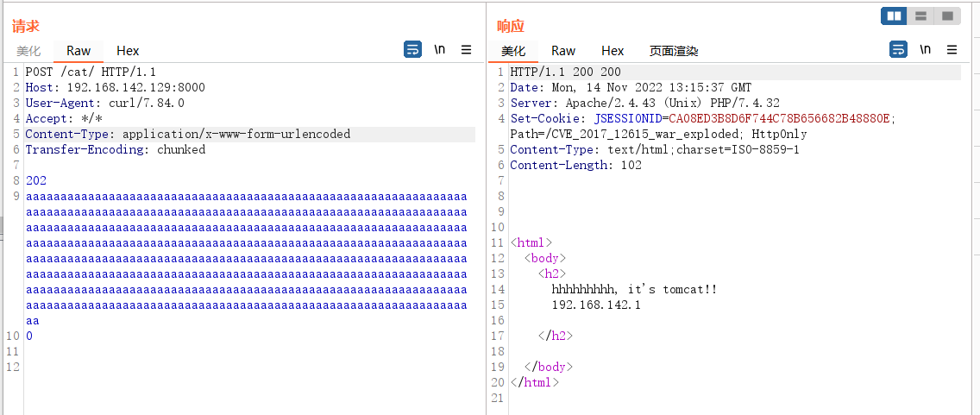Click Server Apache/2.4.43 header line
Viewport: 980px width, 415px height.
tap(645, 104)
